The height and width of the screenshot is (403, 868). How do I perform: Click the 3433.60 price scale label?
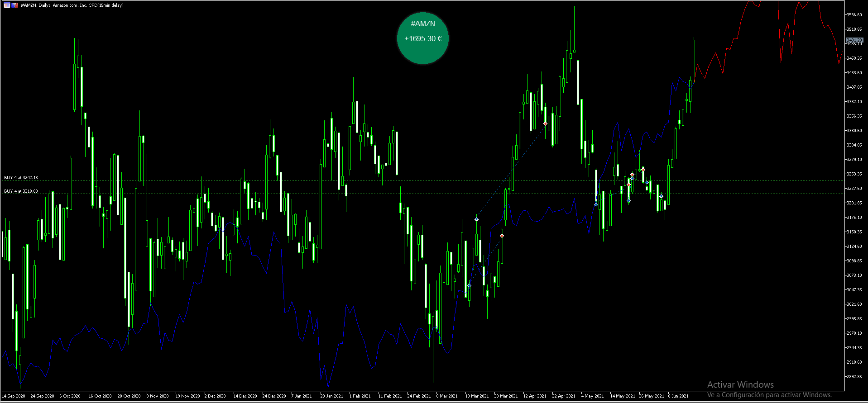tap(854, 73)
